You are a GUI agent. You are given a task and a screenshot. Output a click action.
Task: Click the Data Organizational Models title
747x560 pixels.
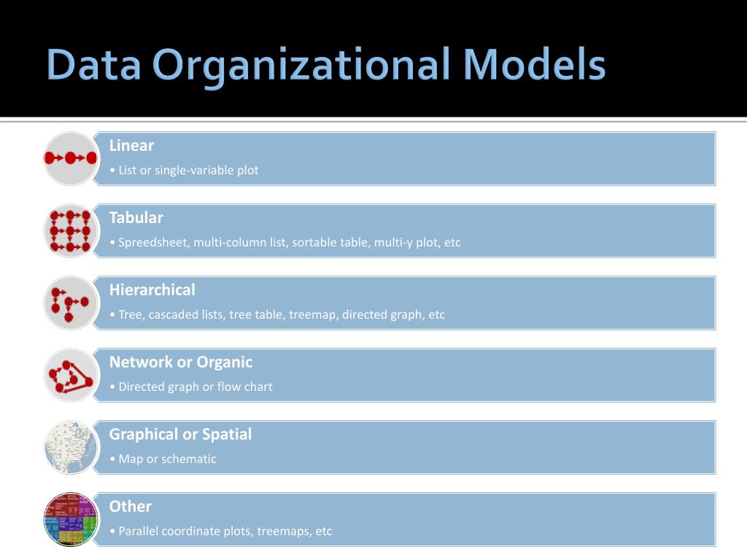point(326,66)
